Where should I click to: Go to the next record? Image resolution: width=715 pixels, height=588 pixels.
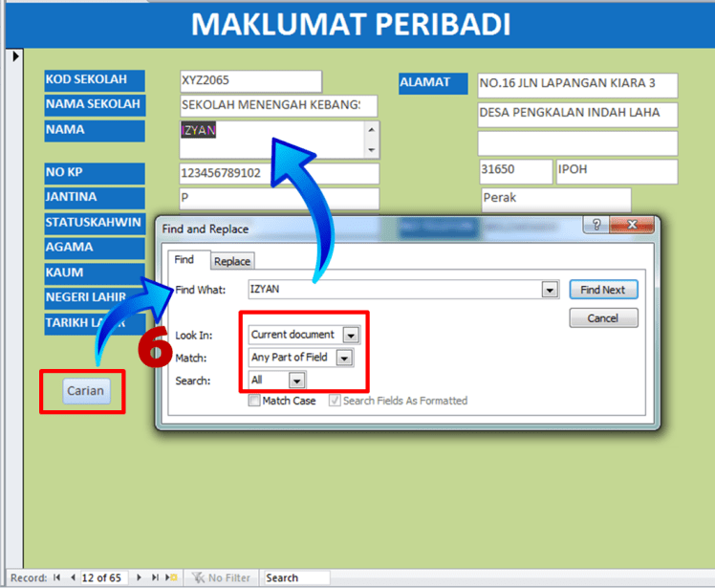click(x=141, y=577)
